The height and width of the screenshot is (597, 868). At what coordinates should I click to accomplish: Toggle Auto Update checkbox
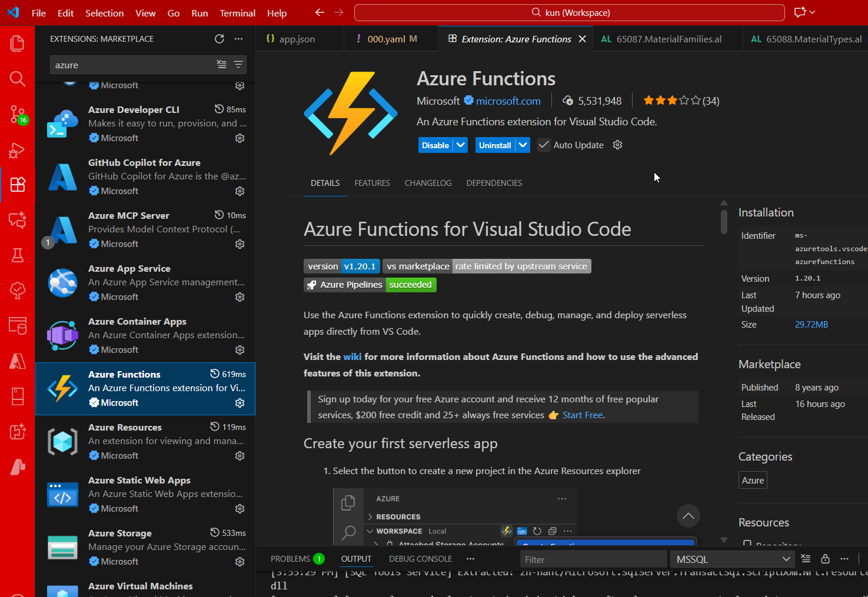[x=544, y=145]
